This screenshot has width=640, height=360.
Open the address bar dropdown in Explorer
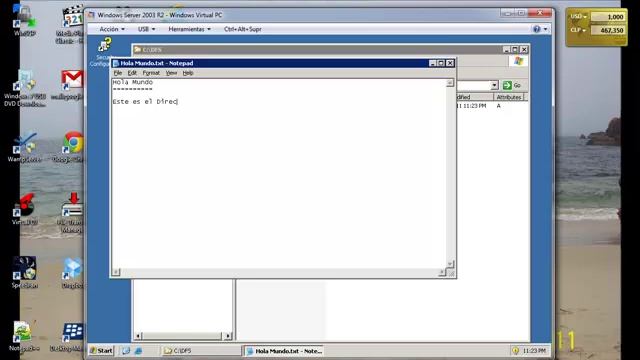click(494, 85)
